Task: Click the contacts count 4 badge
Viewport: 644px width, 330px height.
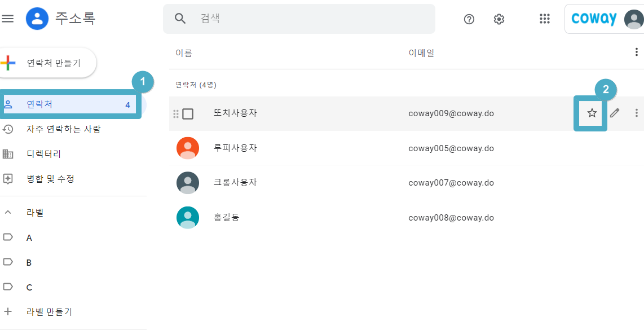Action: [128, 105]
